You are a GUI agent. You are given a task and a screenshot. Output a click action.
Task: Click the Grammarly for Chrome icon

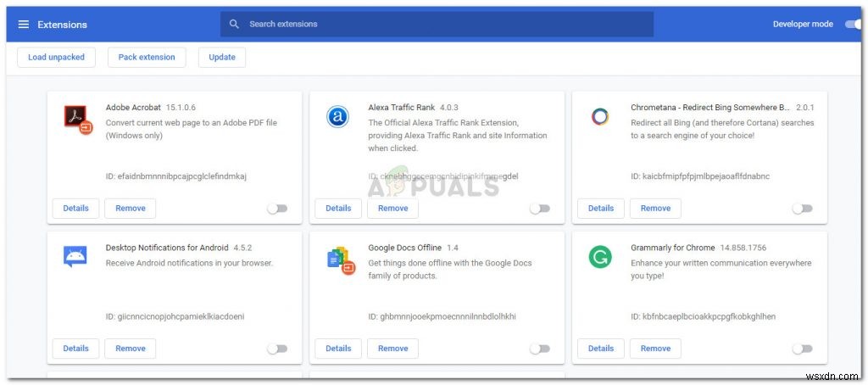pyautogui.click(x=600, y=257)
